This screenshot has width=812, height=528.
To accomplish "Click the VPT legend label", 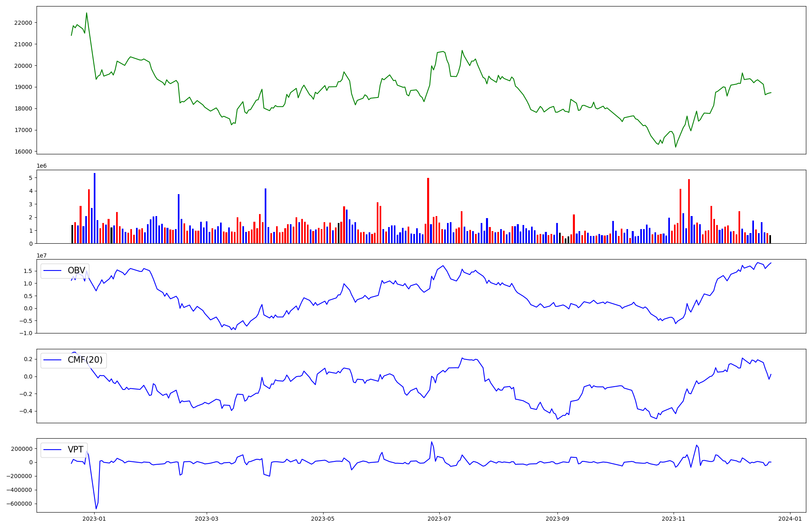I will point(76,450).
